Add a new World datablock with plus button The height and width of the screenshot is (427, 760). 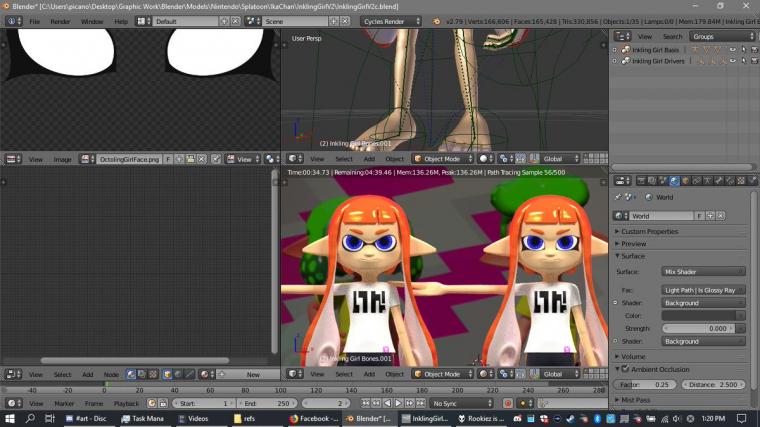click(710, 216)
